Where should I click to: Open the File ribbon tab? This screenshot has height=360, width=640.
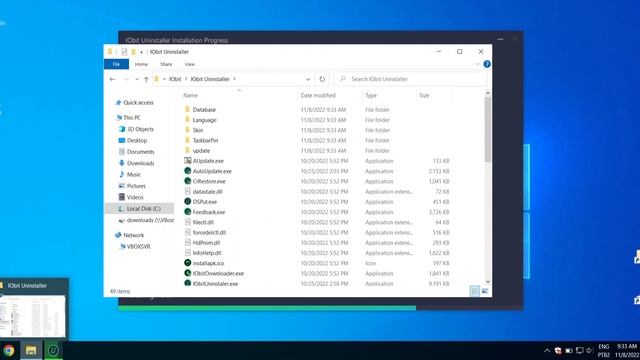116,64
